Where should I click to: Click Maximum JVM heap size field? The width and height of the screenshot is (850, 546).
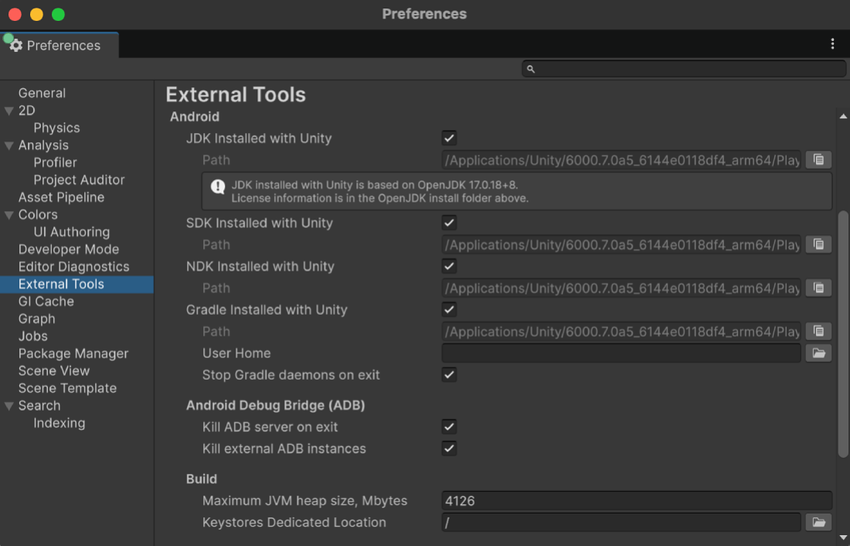point(637,500)
